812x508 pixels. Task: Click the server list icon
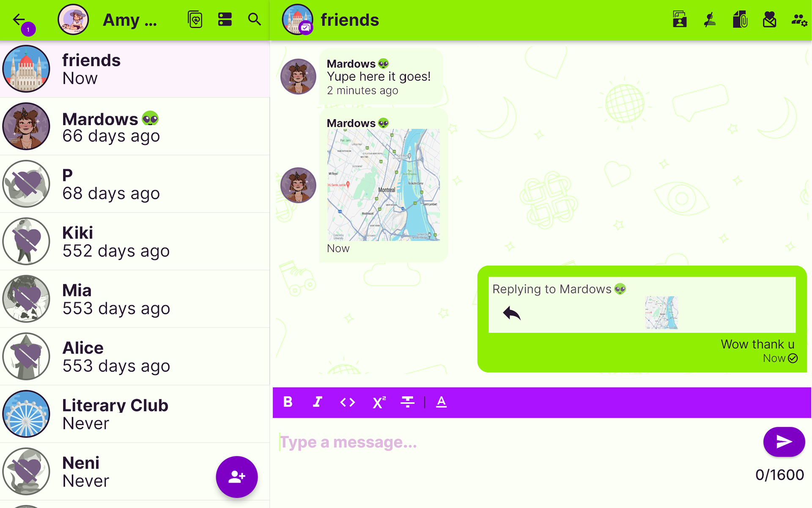tap(225, 19)
